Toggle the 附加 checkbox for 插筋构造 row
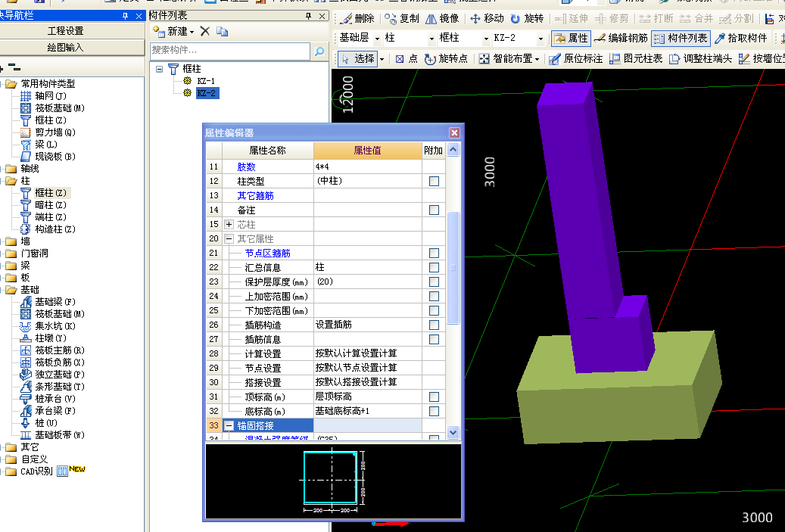 coord(434,325)
